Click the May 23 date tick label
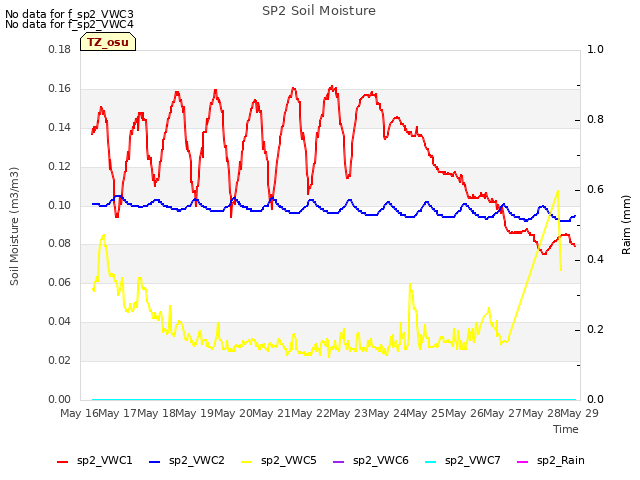This screenshot has width=640, height=480. [348, 413]
